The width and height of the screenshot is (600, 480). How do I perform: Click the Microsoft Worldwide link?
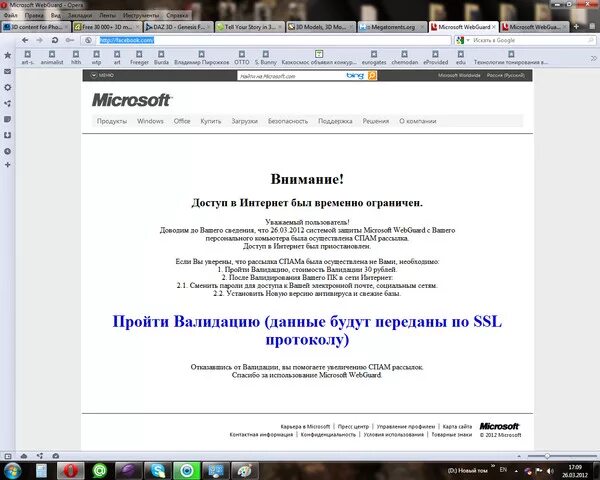[459, 75]
